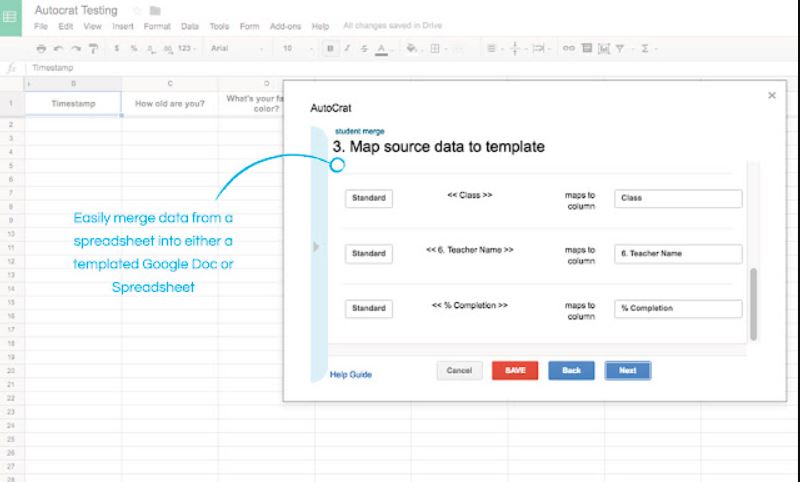Open the Tools menu

pos(219,26)
